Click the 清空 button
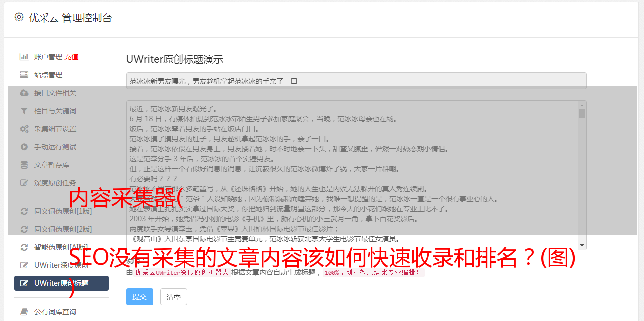The image size is (644, 321). [x=174, y=297]
